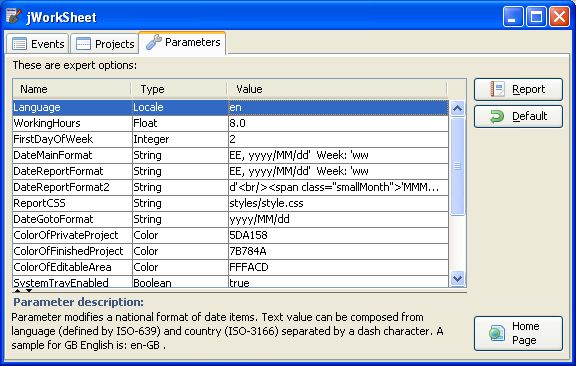Switch to the Events tab
This screenshot has width=576, height=366.
pos(37,44)
